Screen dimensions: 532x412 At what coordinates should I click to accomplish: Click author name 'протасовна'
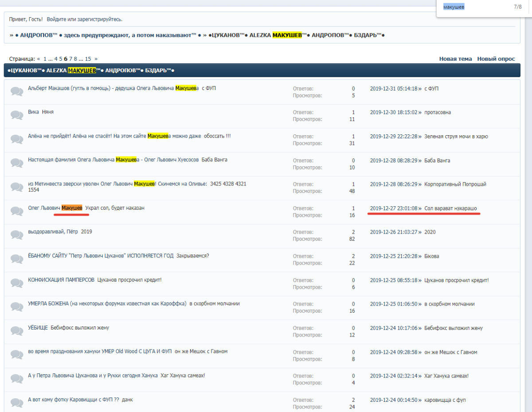point(438,113)
